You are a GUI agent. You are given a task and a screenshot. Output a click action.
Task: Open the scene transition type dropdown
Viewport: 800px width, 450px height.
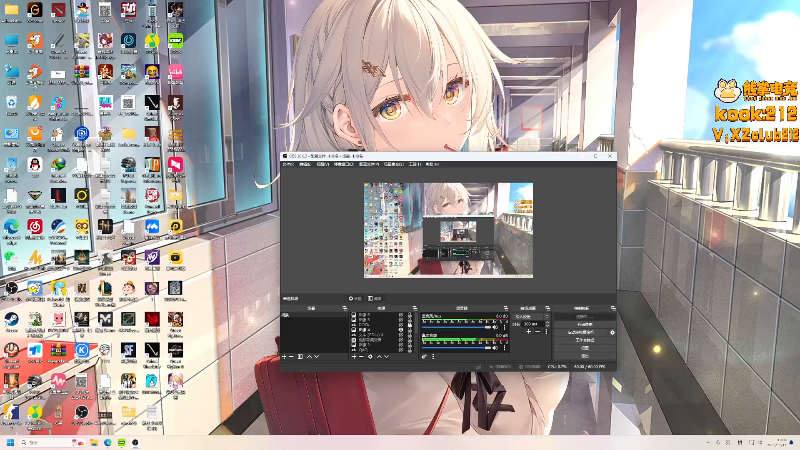tap(531, 316)
